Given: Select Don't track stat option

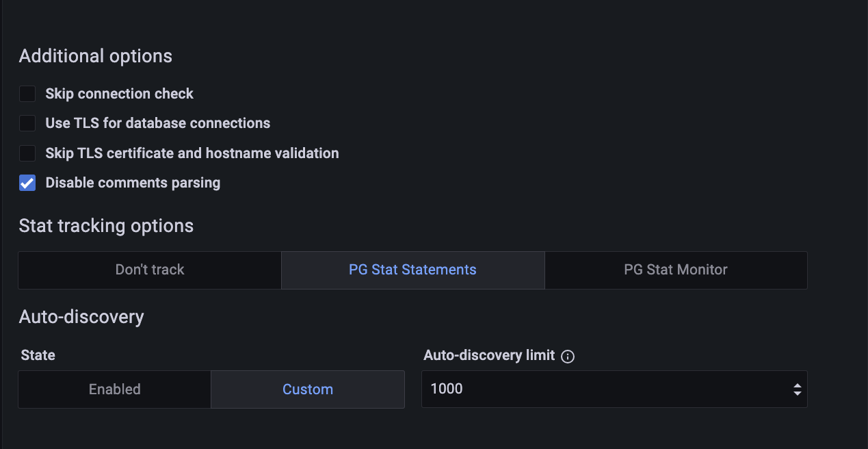Looking at the screenshot, I should (149, 270).
